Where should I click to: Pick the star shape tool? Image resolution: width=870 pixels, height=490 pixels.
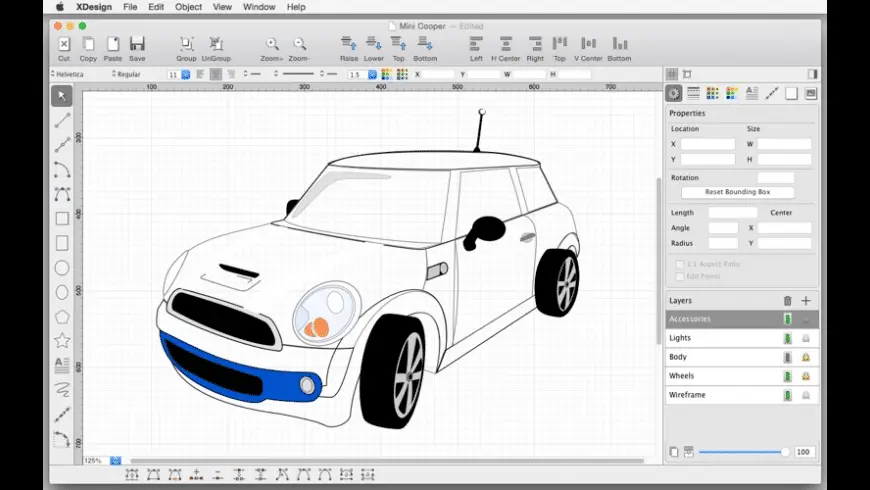point(62,340)
